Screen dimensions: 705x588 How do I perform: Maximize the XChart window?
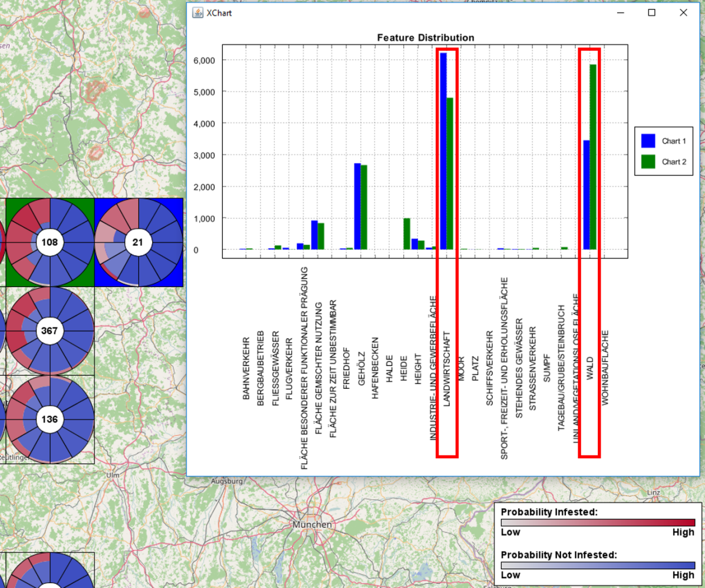coord(652,12)
